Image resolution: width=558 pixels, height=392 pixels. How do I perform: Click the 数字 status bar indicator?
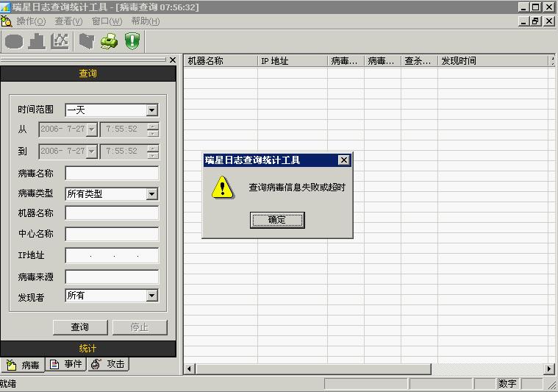tap(507, 383)
